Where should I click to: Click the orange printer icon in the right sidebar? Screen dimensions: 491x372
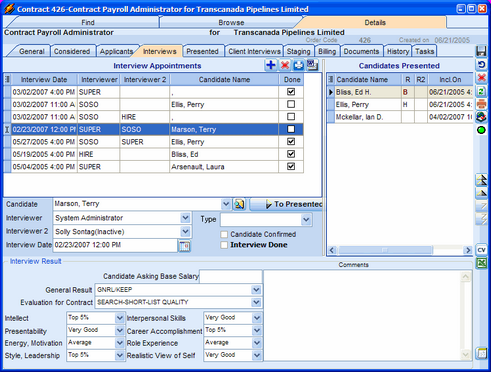click(x=481, y=104)
